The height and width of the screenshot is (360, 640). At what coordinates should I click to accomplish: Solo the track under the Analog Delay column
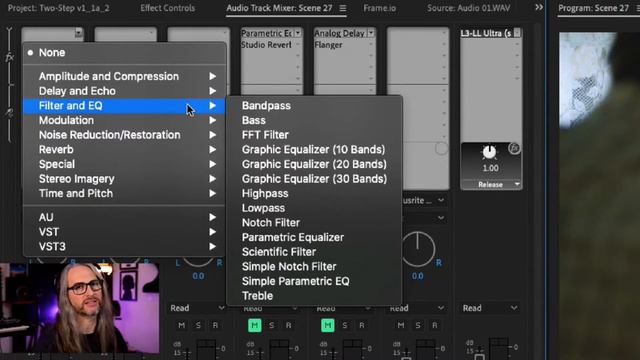pos(345,325)
